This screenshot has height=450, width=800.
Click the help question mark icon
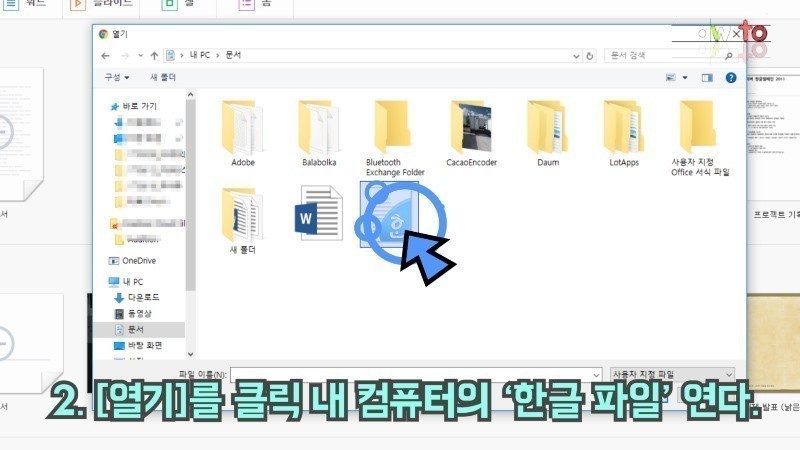click(x=731, y=78)
